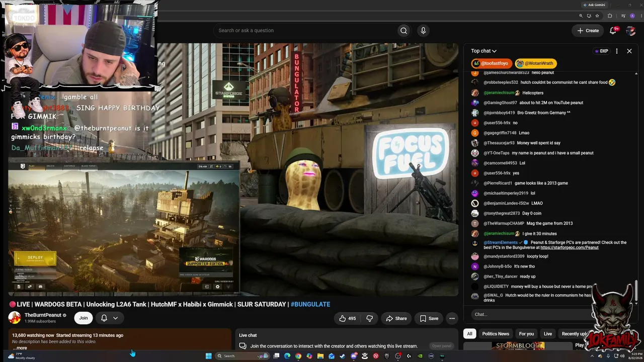Focus the YouTube search box
The image size is (644, 362).
[x=304, y=31]
